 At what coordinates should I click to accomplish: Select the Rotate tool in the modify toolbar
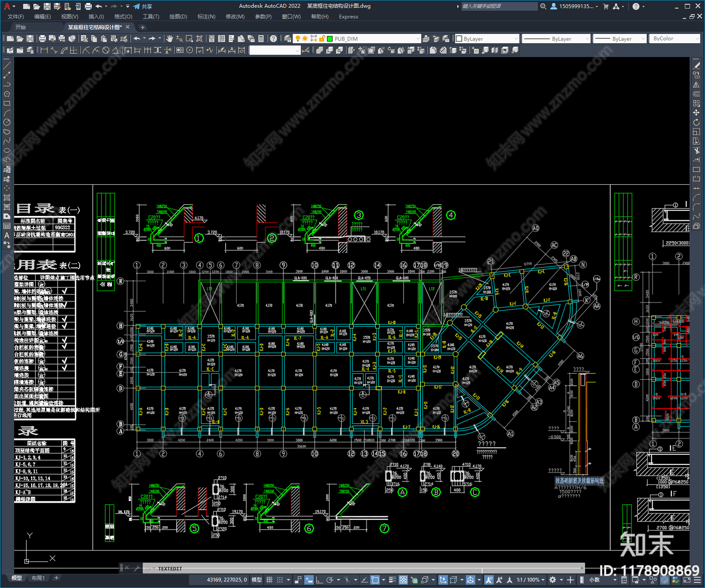point(696,122)
